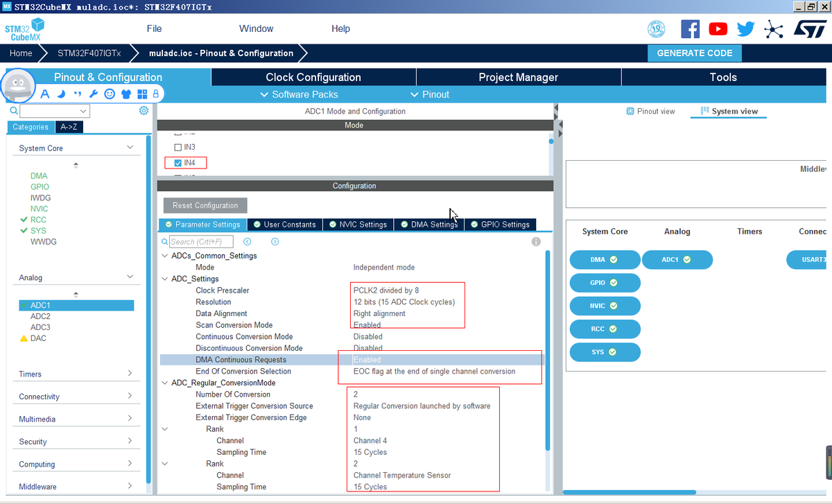
Task: Open the Software Packs dropdown
Action: tap(299, 94)
